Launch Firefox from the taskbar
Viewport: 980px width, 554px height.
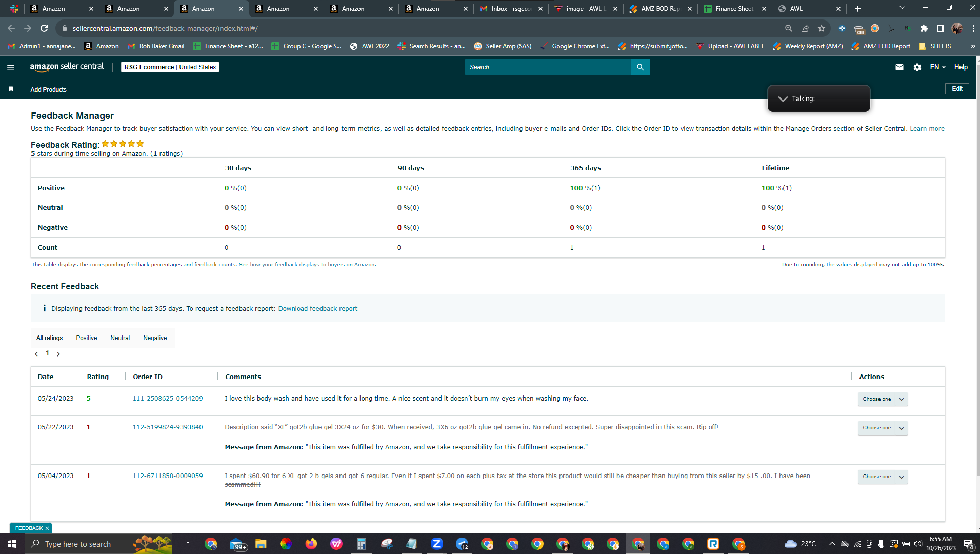tap(311, 544)
